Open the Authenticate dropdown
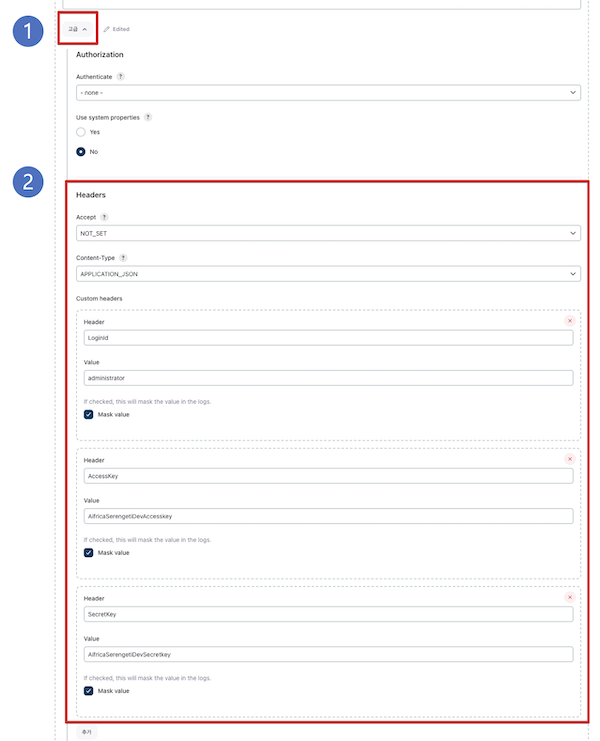600x741 pixels. [328, 92]
